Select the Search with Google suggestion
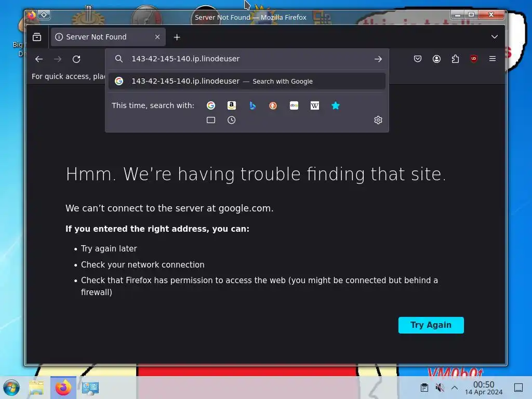 point(247,81)
